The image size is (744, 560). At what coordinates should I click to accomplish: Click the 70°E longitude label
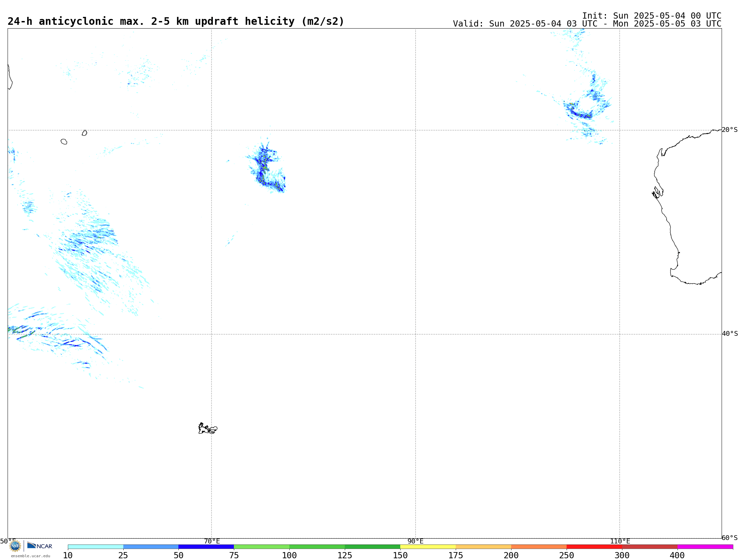click(x=212, y=541)
